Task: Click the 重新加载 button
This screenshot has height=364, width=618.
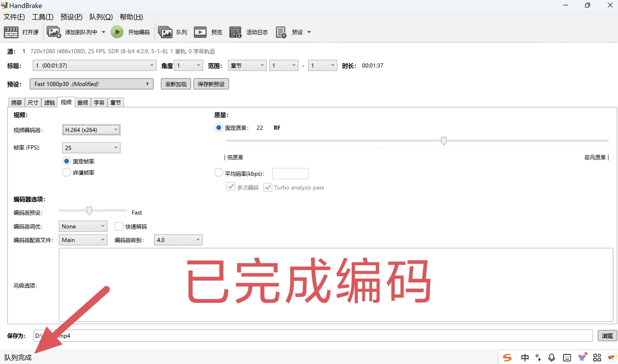Action: pos(175,84)
